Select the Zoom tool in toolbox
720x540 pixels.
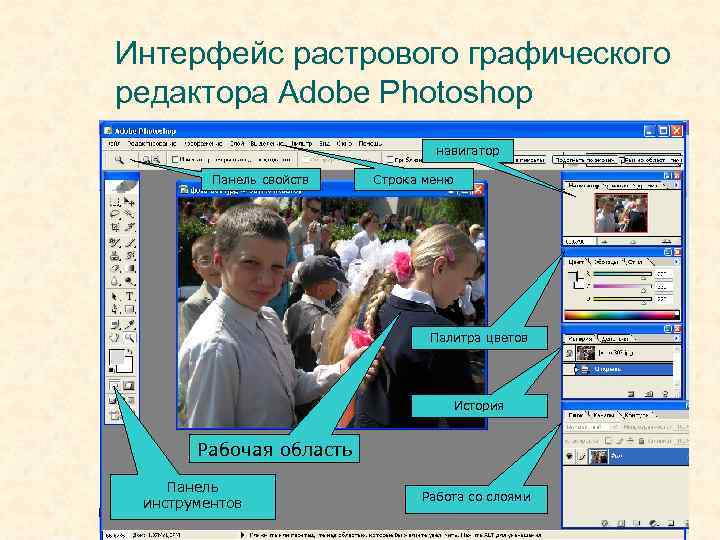click(129, 338)
